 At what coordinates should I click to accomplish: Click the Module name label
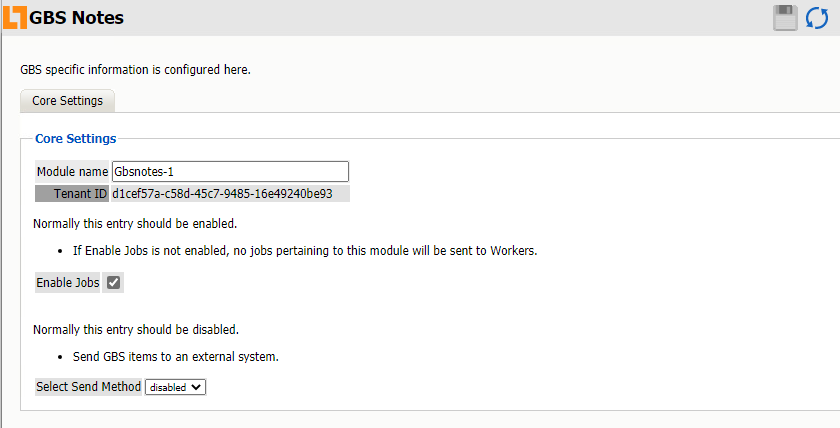[x=72, y=172]
